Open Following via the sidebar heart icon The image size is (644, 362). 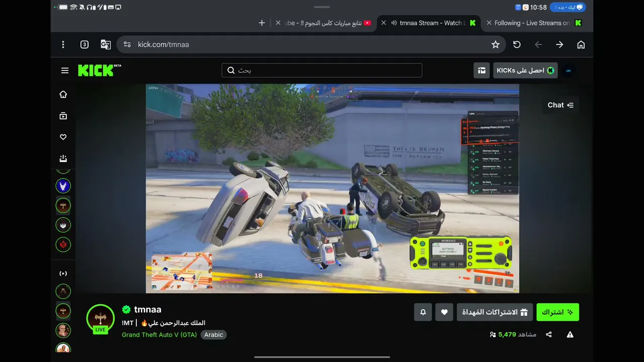pos(63,137)
